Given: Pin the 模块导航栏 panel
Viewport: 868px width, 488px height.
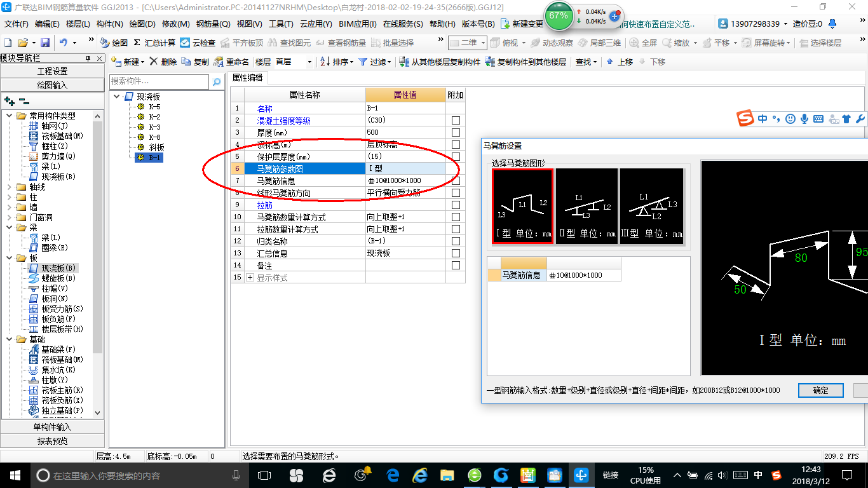Looking at the screenshot, I should coord(88,58).
